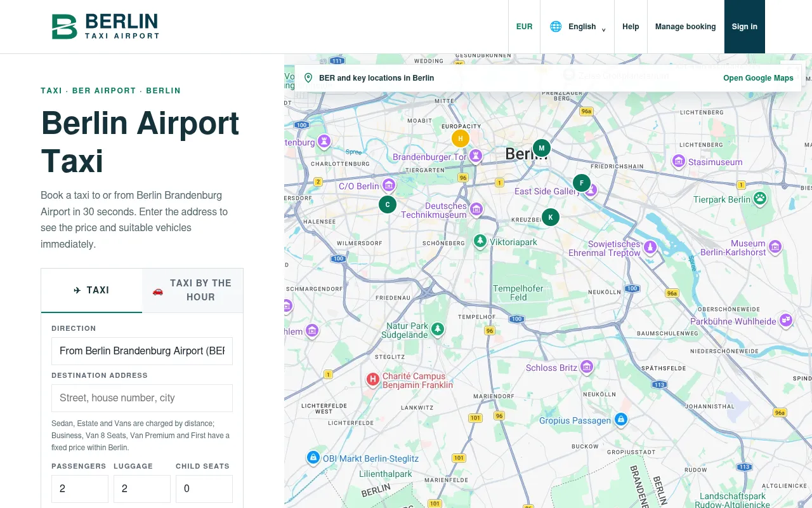
Task: Click the Charité Campus hospital pin
Action: [373, 380]
